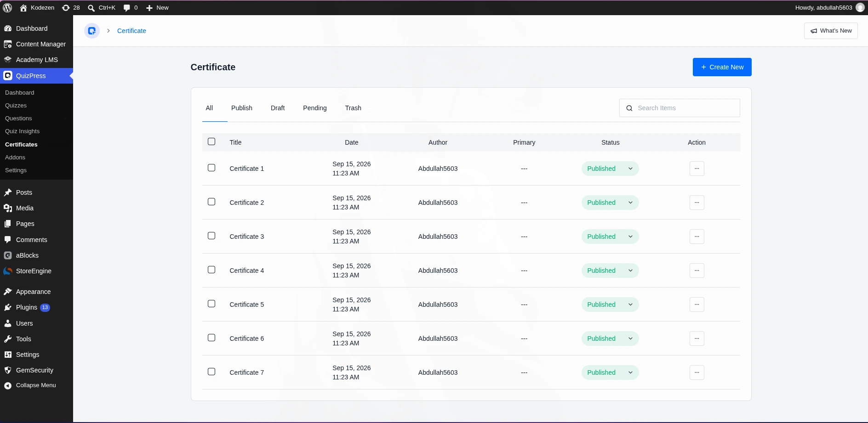Open Plugins menu with 13 badge
The height and width of the screenshot is (423, 868).
pos(37,307)
